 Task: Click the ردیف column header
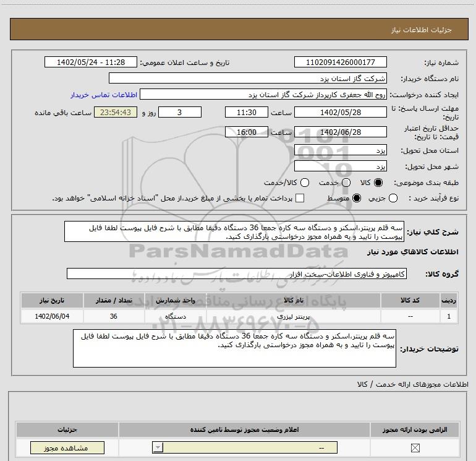click(x=449, y=300)
